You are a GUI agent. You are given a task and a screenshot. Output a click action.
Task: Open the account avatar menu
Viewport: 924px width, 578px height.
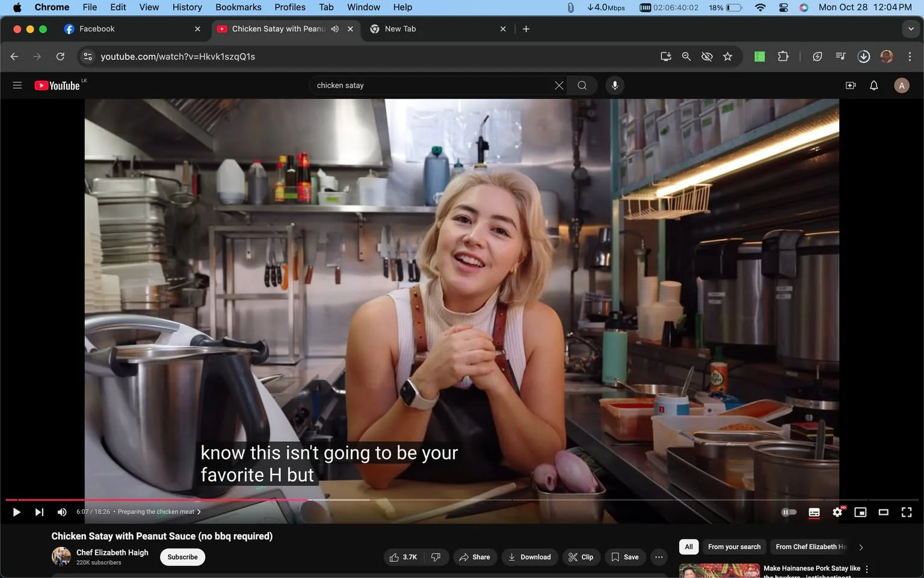point(901,85)
